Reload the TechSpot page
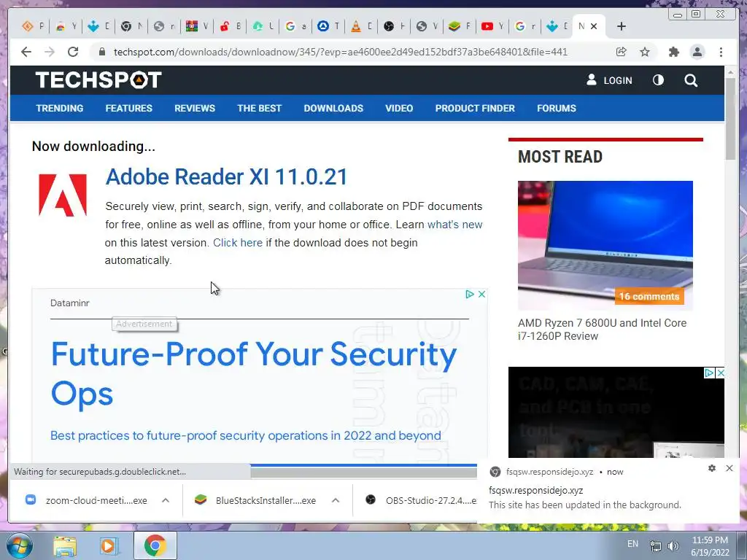 pyautogui.click(x=73, y=52)
